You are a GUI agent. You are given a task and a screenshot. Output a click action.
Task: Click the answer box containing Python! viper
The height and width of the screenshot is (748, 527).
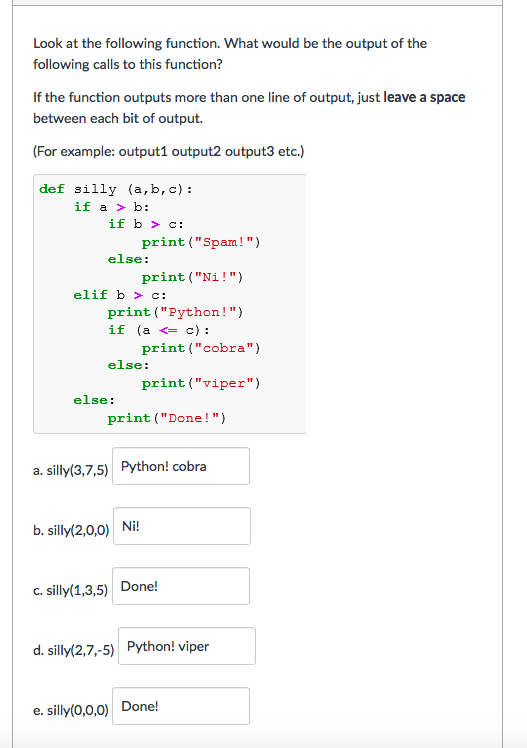(x=187, y=646)
